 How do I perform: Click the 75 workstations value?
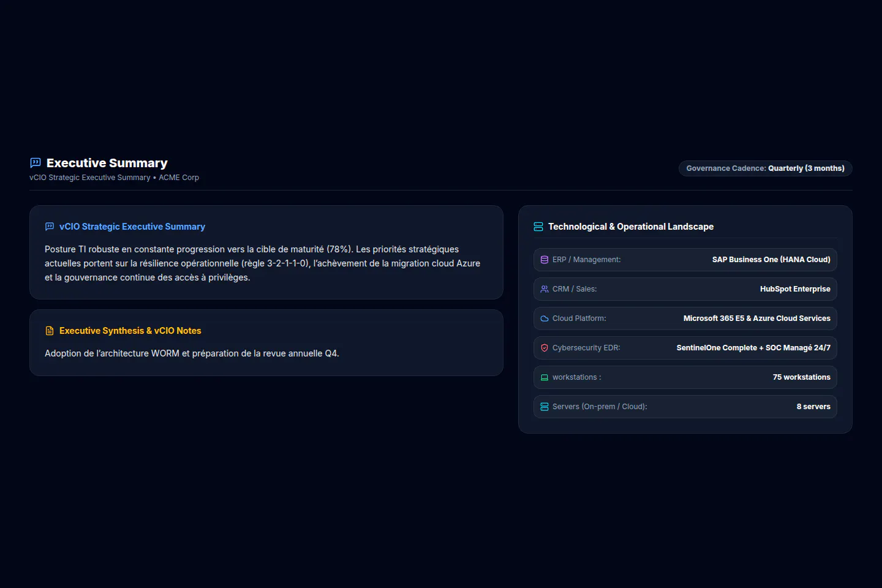pyautogui.click(x=802, y=377)
